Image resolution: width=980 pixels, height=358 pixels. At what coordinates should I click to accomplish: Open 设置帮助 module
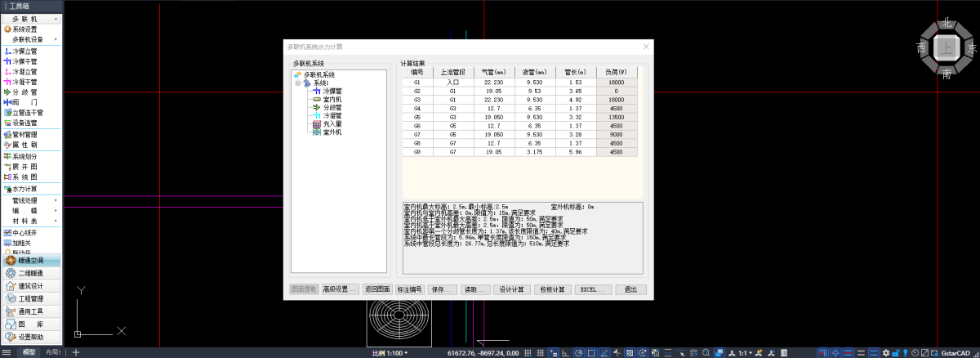(x=32, y=337)
